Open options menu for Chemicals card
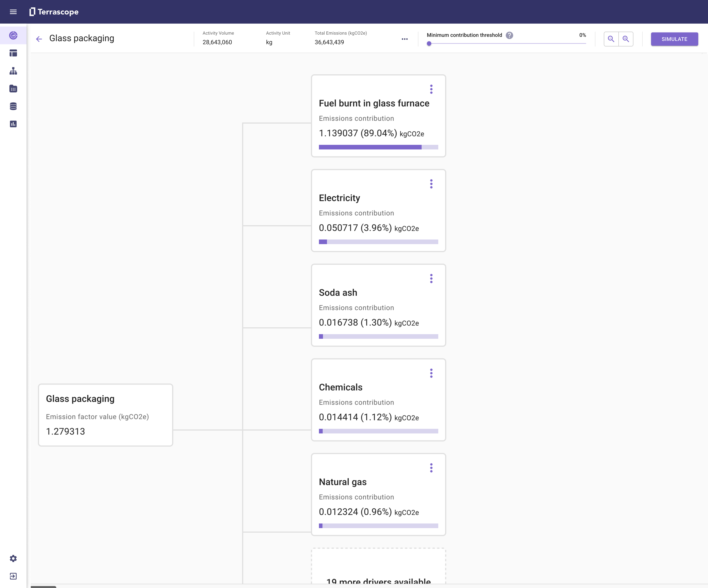This screenshot has width=708, height=588. (431, 373)
